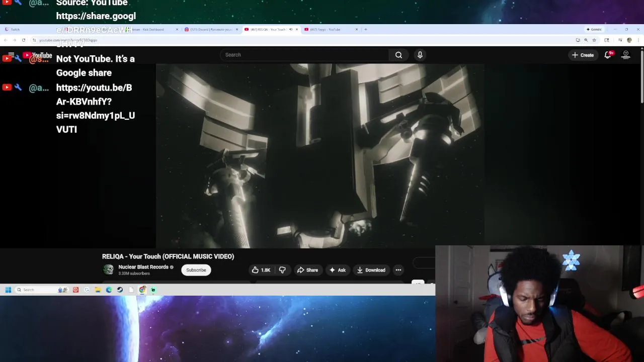
Task: Click the browser address bar URL
Action: (x=68, y=40)
